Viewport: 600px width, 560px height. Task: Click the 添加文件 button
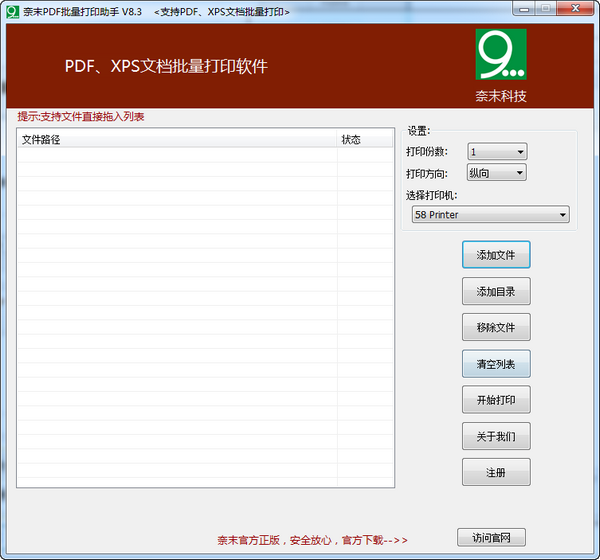tap(496, 255)
